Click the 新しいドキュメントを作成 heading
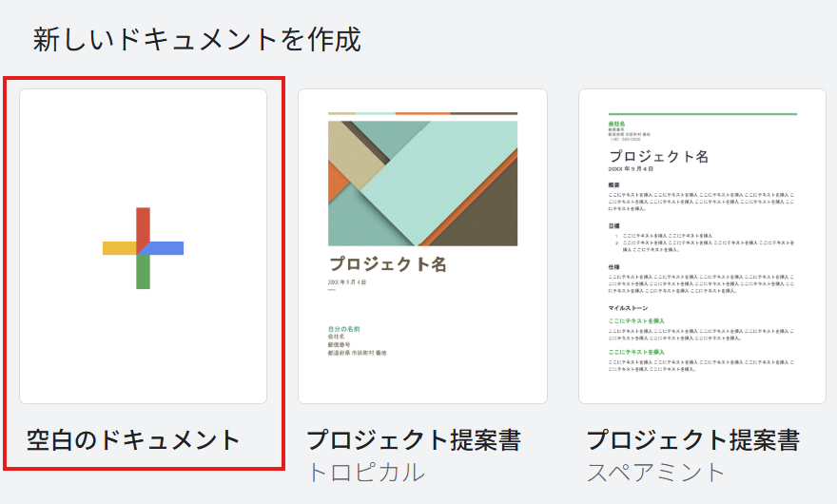The image size is (837, 504). coord(197,40)
